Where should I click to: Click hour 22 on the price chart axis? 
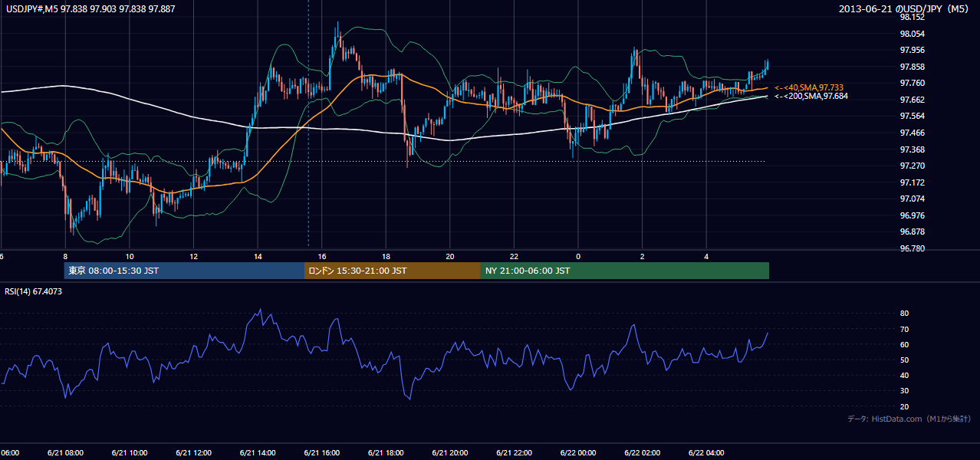pyautogui.click(x=514, y=256)
